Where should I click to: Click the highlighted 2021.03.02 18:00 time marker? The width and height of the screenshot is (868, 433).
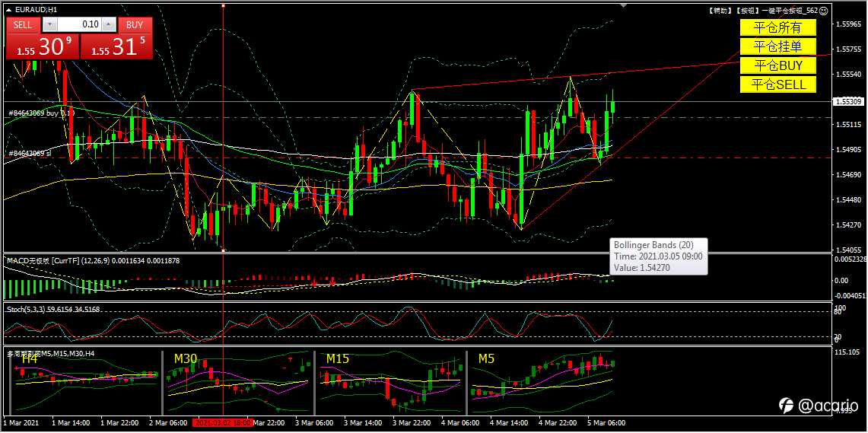(x=223, y=422)
